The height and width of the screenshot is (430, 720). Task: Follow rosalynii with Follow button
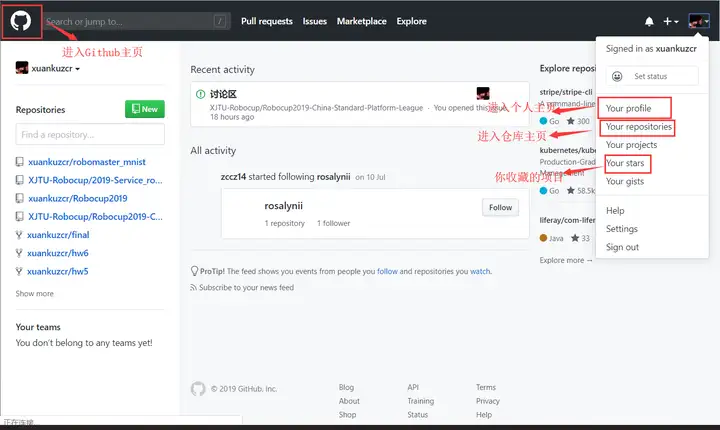[x=501, y=208]
